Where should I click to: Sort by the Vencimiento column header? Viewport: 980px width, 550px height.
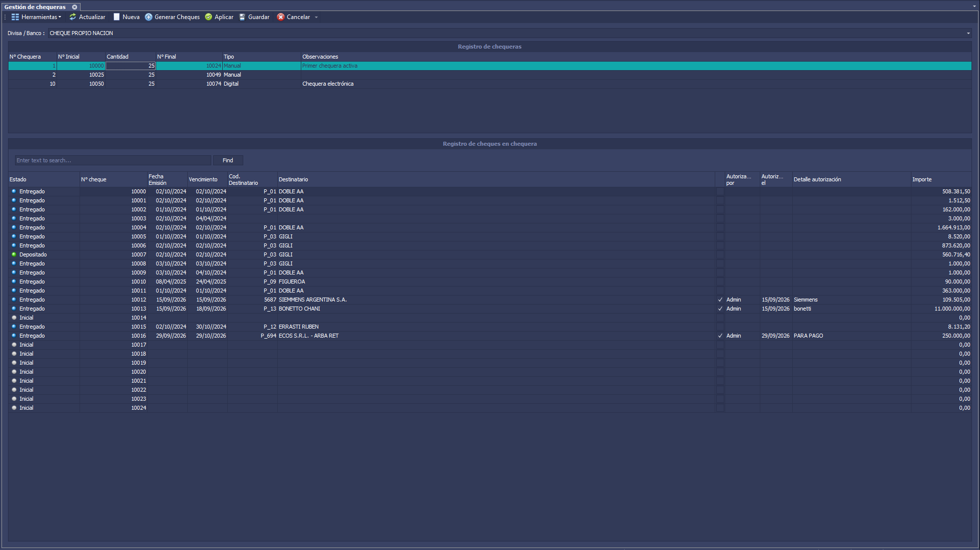coord(207,179)
